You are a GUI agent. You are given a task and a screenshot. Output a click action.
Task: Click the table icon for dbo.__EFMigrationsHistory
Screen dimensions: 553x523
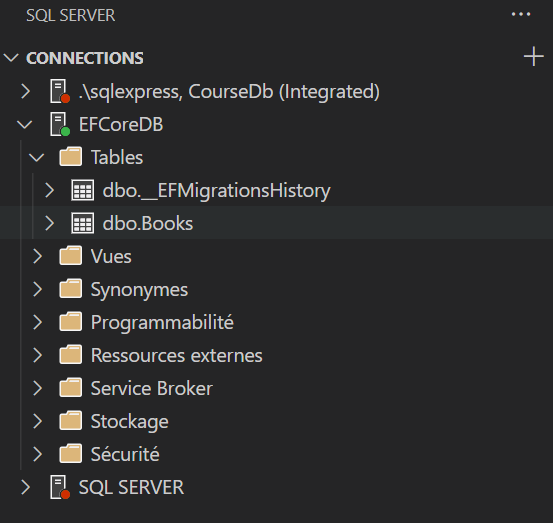(83, 190)
